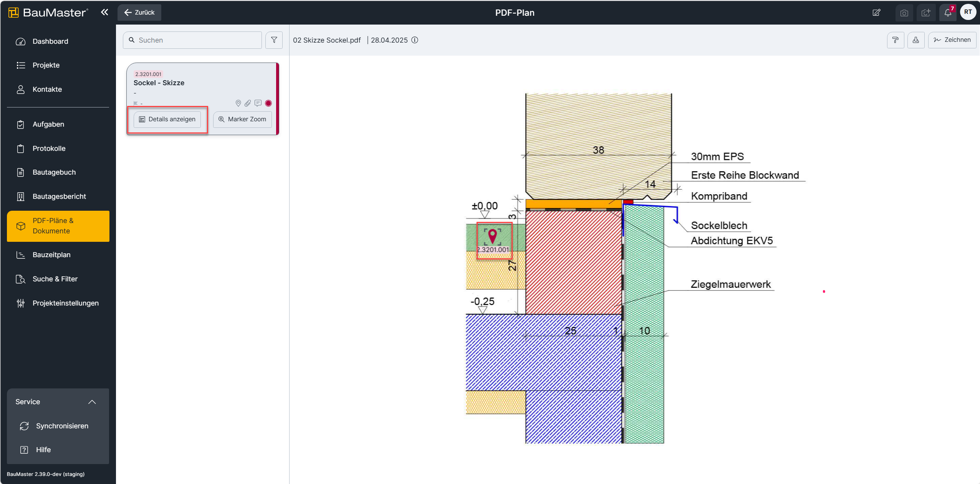Image resolution: width=980 pixels, height=484 pixels.
Task: Click the edit pencil icon in header
Action: 876,13
